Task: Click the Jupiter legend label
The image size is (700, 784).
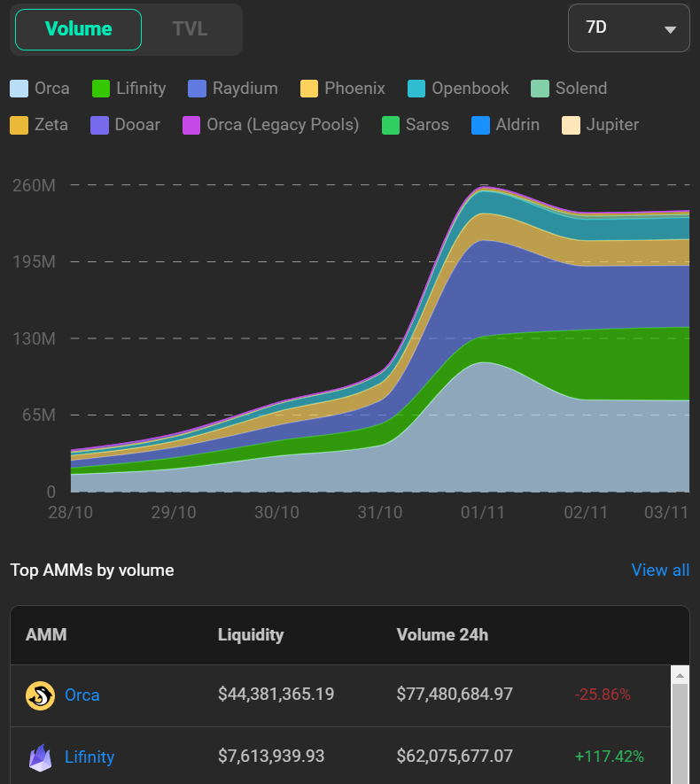Action: 612,125
